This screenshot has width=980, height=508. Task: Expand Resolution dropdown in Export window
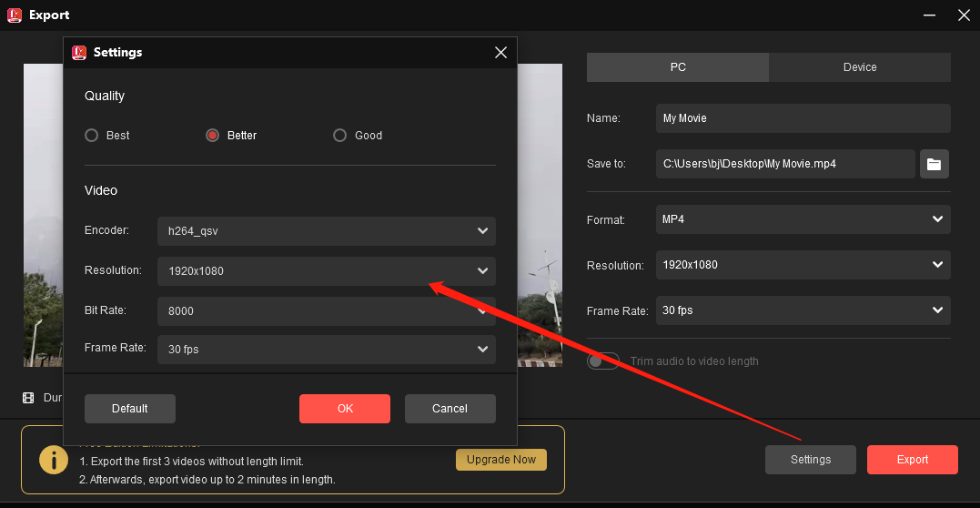[803, 265]
